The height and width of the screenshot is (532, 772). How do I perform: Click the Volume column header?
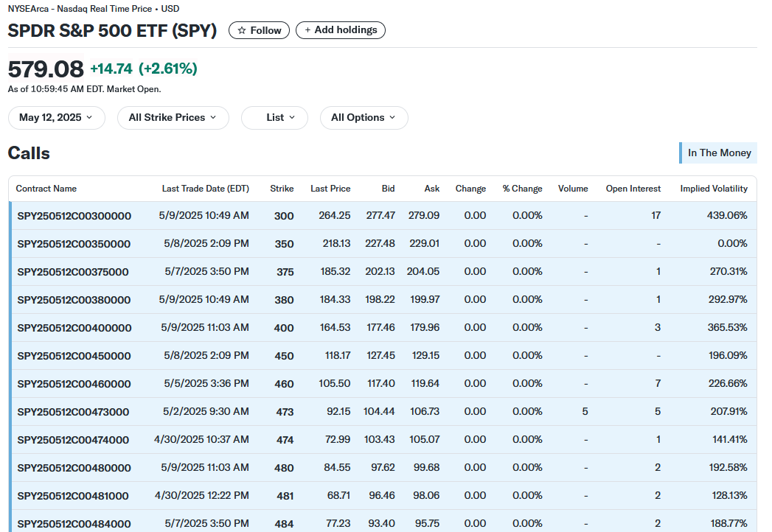point(573,189)
